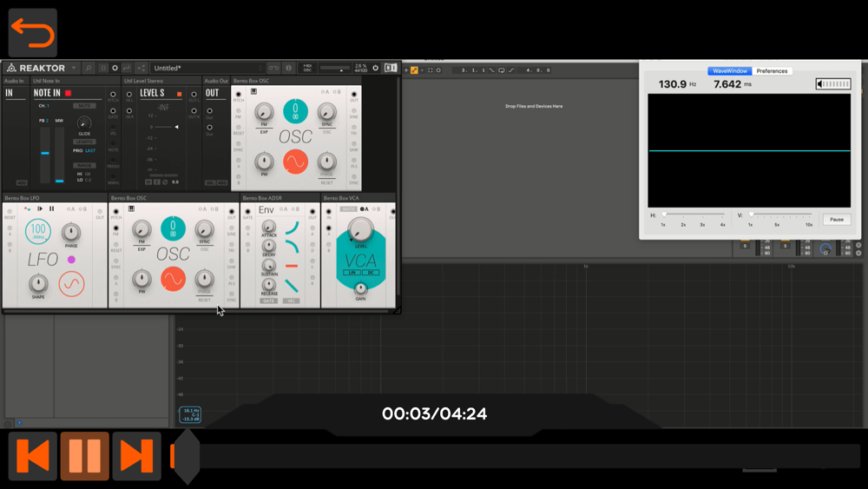Viewport: 868px width, 489px height.
Task: Select snapshot A in top Bento OSC
Action: [325, 92]
